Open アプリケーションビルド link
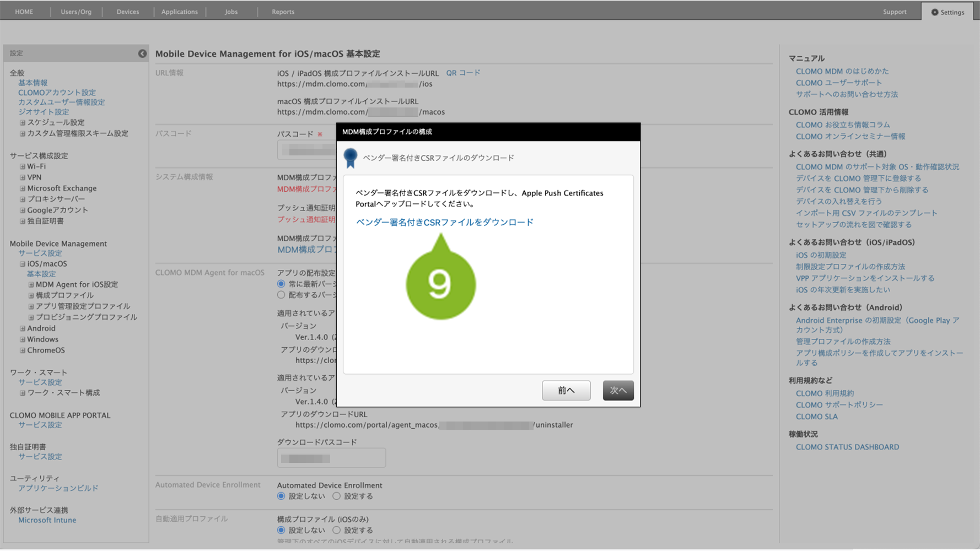The height and width of the screenshot is (551, 980). pos(58,488)
